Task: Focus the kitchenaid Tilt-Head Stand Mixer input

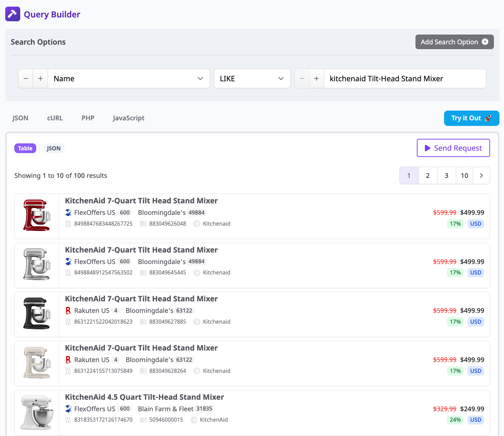Action: tap(405, 78)
